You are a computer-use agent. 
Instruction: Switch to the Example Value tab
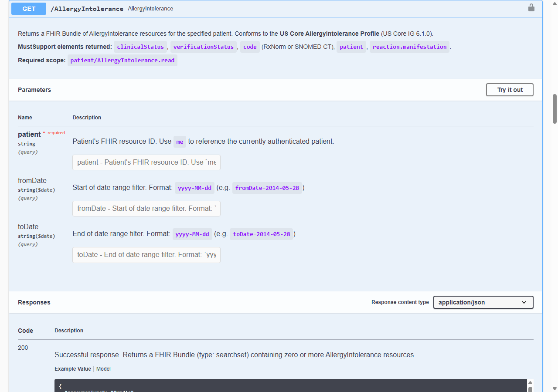[x=73, y=368]
